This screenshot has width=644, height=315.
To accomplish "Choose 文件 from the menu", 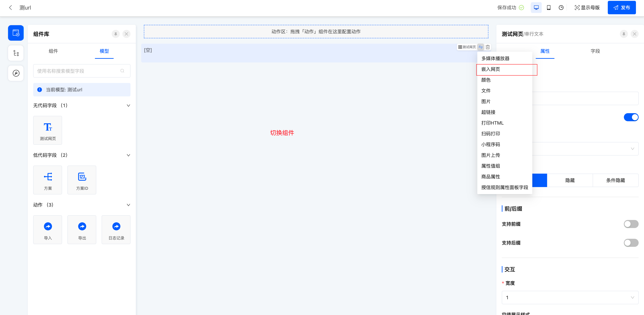I will tap(504, 91).
